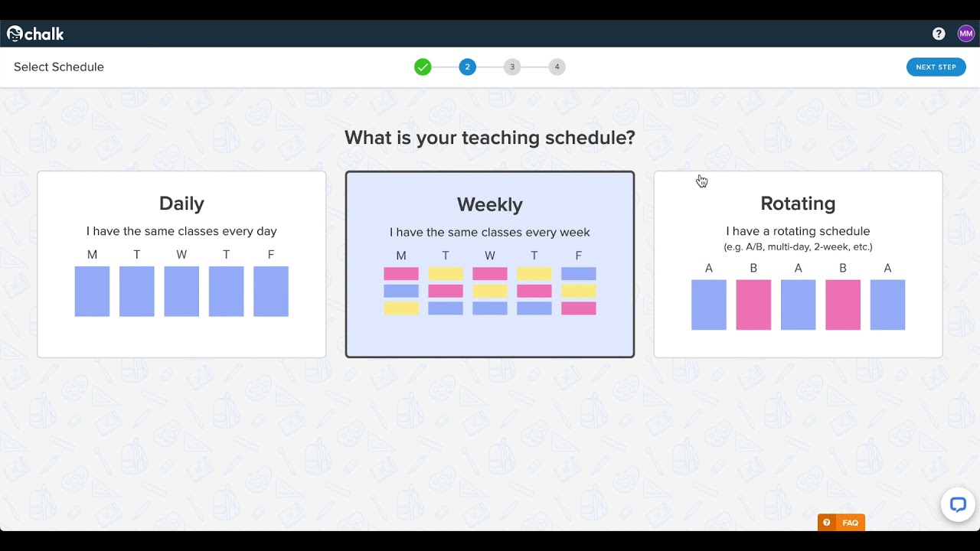The width and height of the screenshot is (980, 551).
Task: Click the Friday pink bar in Weekly
Action: click(579, 308)
